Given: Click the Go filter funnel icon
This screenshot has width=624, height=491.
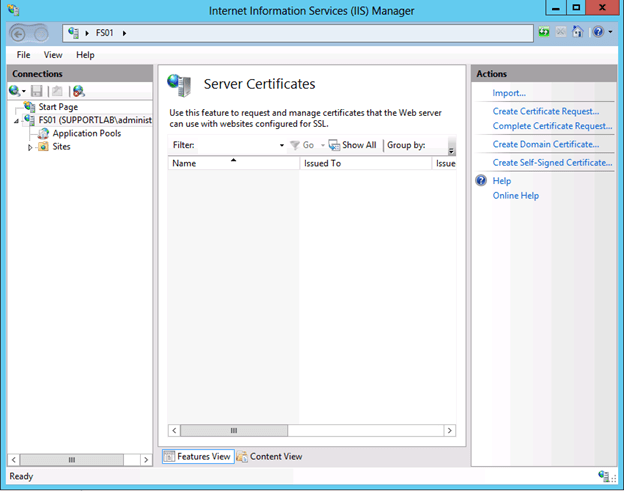Looking at the screenshot, I should (x=295, y=145).
